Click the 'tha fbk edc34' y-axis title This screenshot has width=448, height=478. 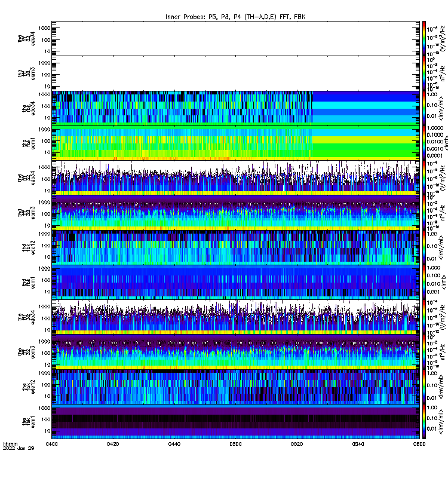point(29,108)
